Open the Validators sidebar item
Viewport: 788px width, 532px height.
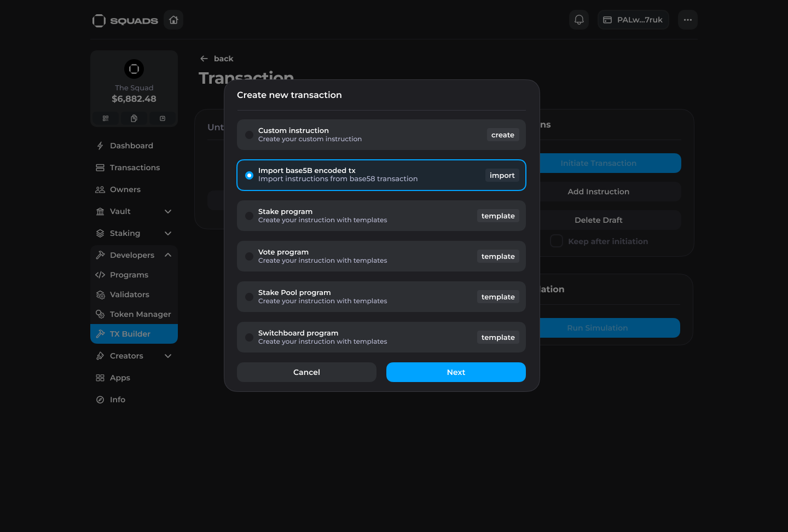(x=129, y=294)
